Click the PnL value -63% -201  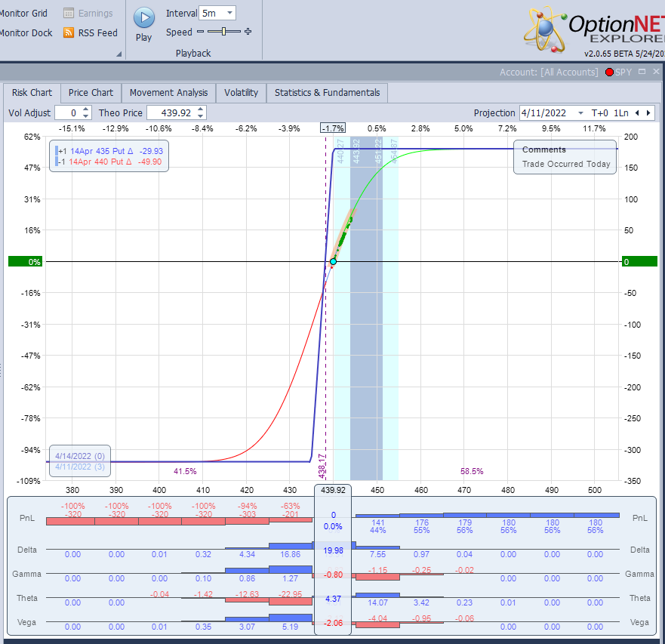pyautogui.click(x=290, y=510)
